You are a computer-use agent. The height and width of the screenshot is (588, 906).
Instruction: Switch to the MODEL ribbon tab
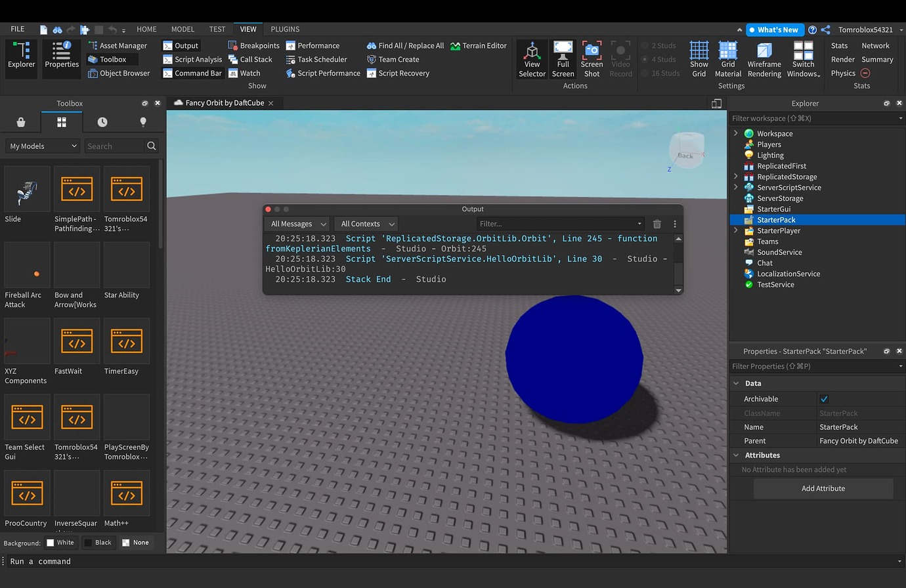(182, 29)
